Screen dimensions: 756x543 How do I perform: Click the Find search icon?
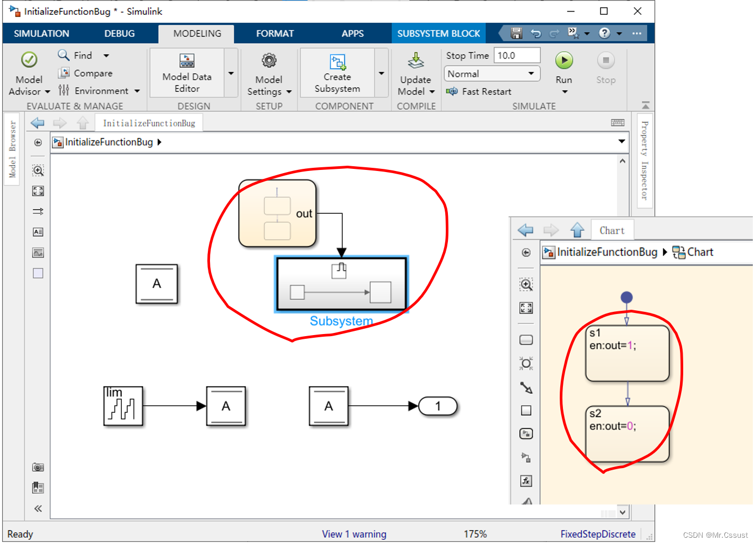pos(63,55)
